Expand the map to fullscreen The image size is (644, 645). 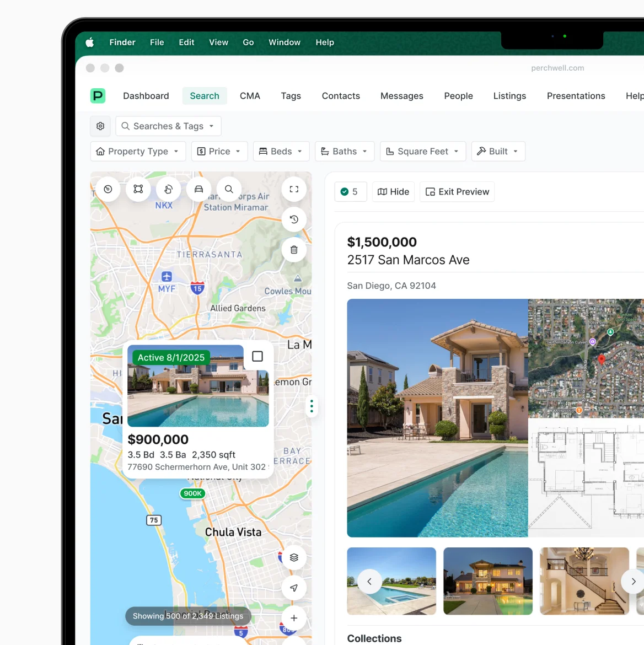[x=294, y=189]
